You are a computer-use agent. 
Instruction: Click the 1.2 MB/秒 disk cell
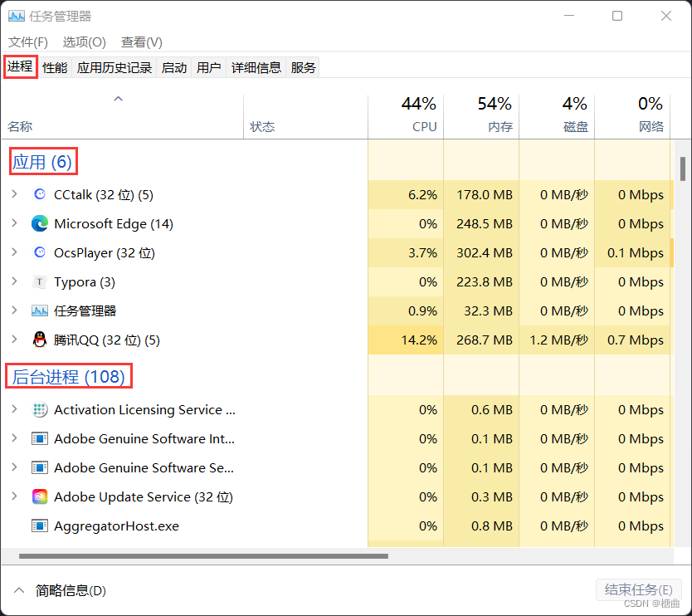click(x=557, y=340)
